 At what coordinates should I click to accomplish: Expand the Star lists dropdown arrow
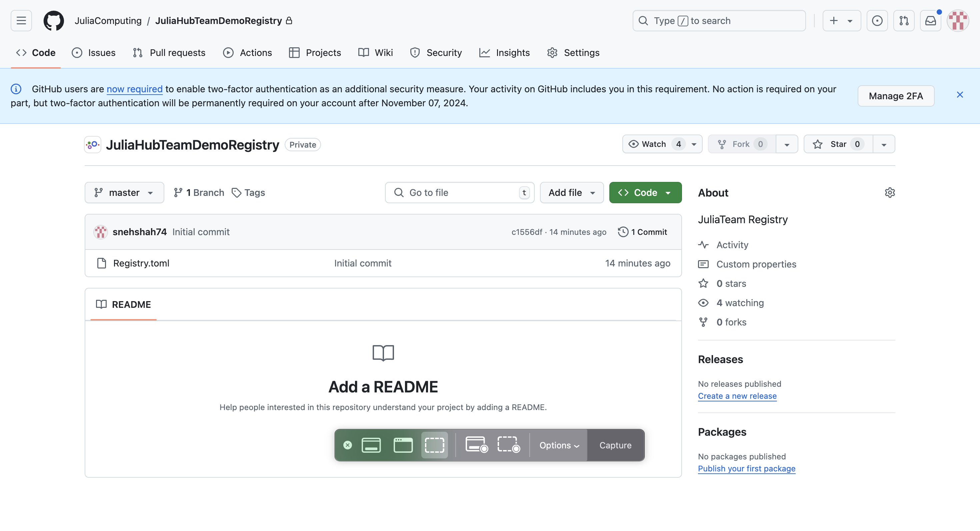(884, 144)
